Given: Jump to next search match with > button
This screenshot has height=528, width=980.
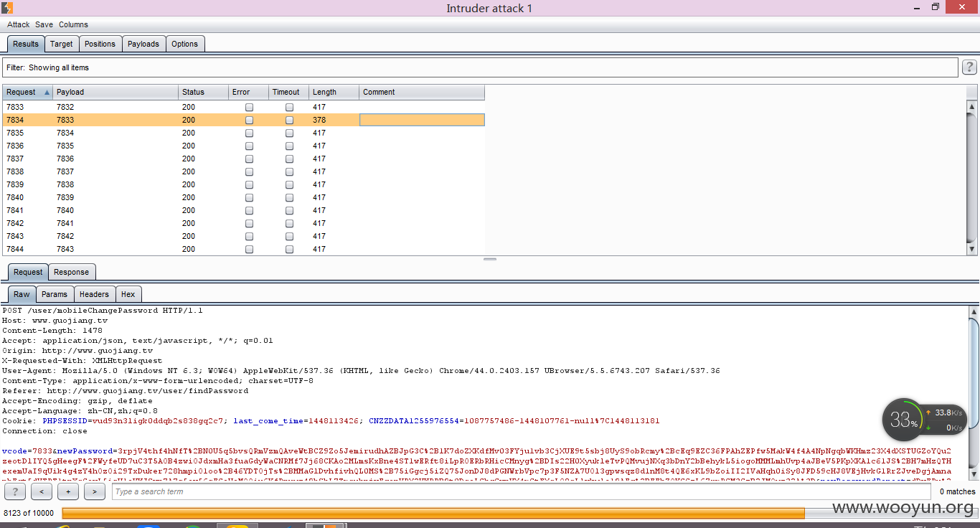Looking at the screenshot, I should tap(95, 491).
